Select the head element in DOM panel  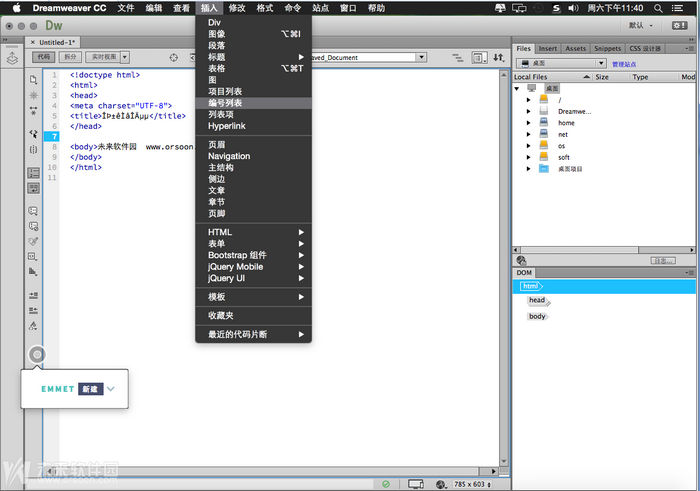[537, 300]
